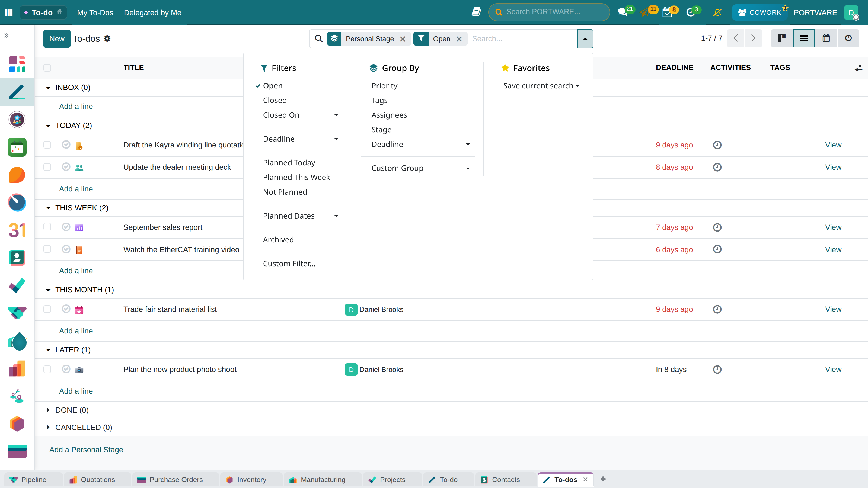Open the COWORK button
This screenshot has height=488, width=868.
[x=759, y=12]
